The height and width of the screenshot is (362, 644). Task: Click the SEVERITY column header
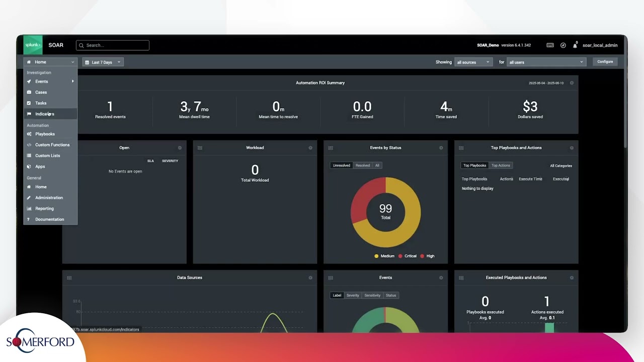(x=170, y=161)
